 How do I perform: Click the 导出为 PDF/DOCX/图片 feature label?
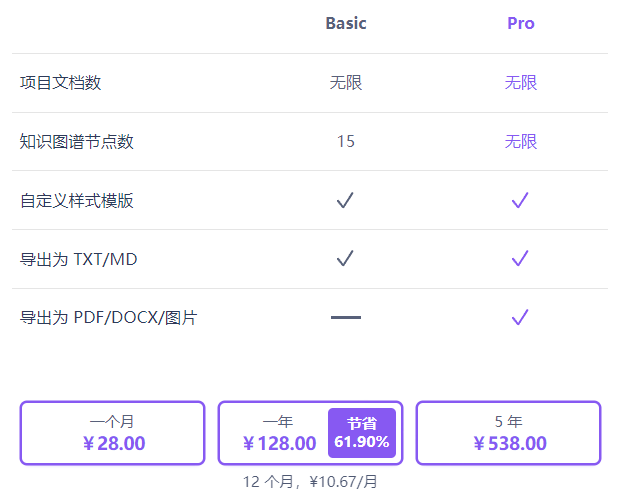pos(109,319)
